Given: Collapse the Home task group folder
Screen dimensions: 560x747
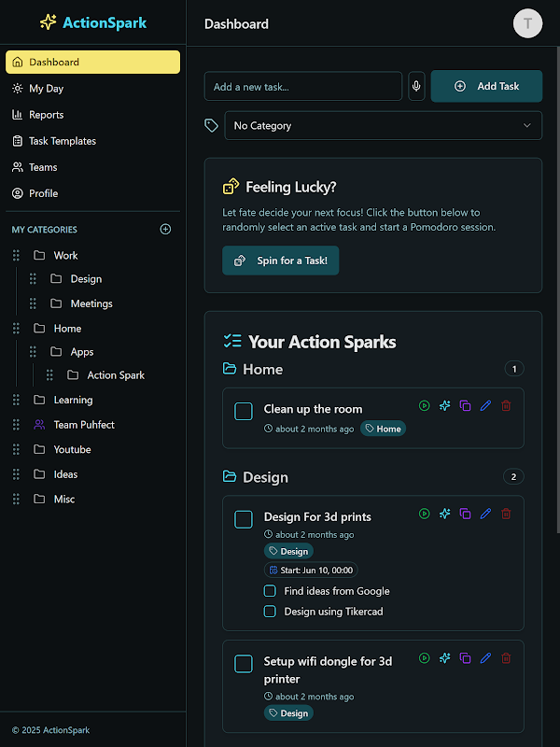Looking at the screenshot, I should point(230,369).
